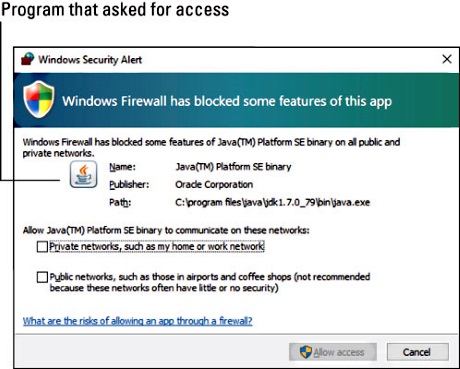Enable the Public networks checkbox
This screenshot has width=460, height=369.
pos(42,277)
